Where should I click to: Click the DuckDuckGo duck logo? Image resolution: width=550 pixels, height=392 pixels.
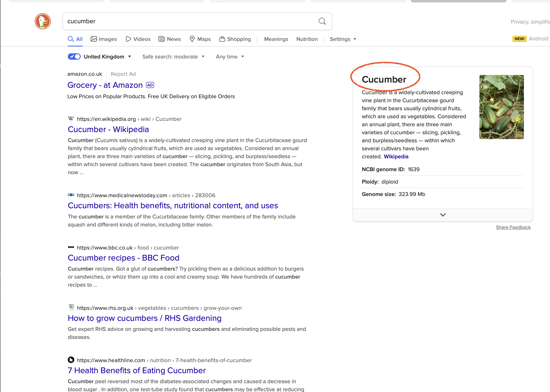tap(43, 21)
